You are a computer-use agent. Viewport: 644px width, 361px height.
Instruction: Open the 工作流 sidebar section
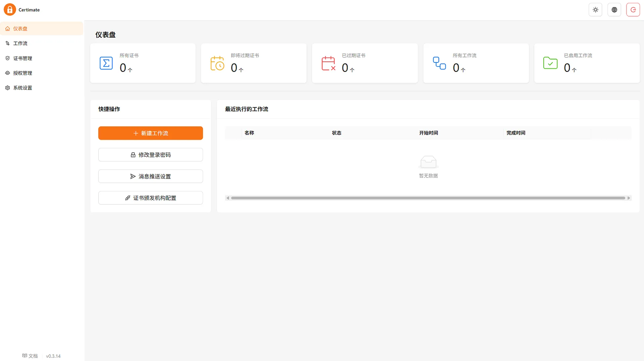pos(20,43)
